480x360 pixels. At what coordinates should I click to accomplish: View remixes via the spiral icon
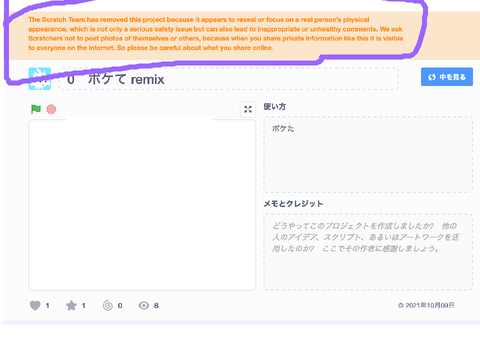(108, 305)
